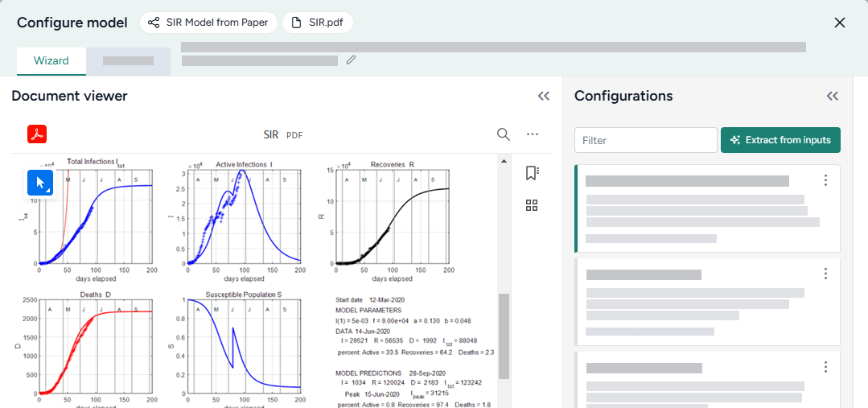Screen dimensions: 868x408
Task: Open the SIR.pdf document chip
Action: pos(318,23)
